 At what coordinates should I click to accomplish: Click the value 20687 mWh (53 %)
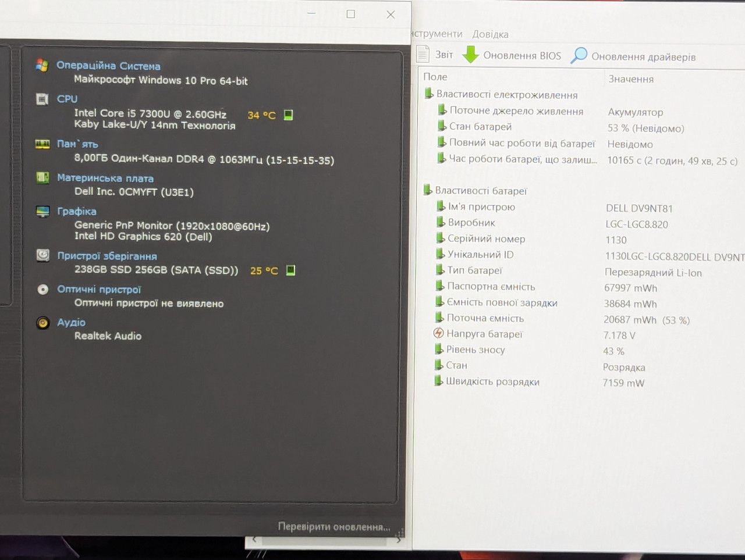click(x=647, y=320)
